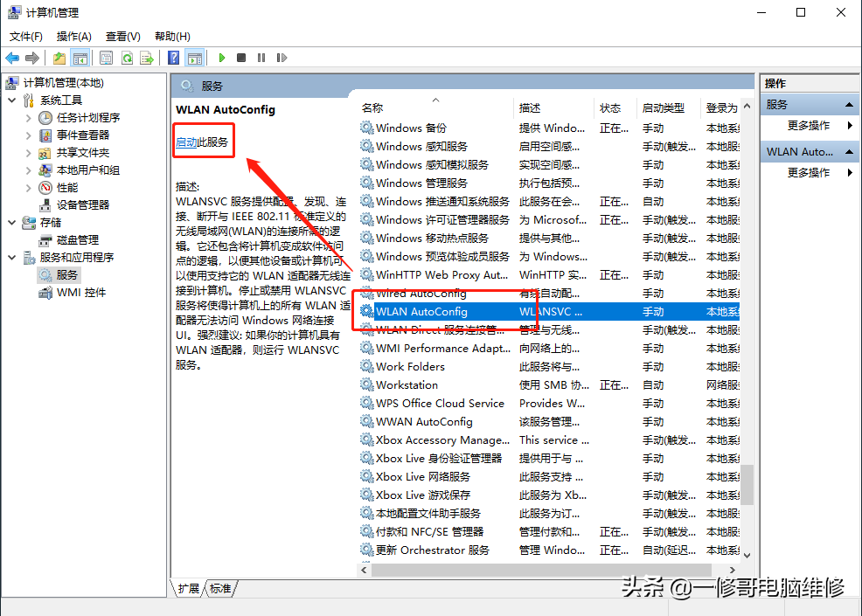Open the 操作(A) menu
This screenshot has height=616, width=862.
(x=73, y=37)
